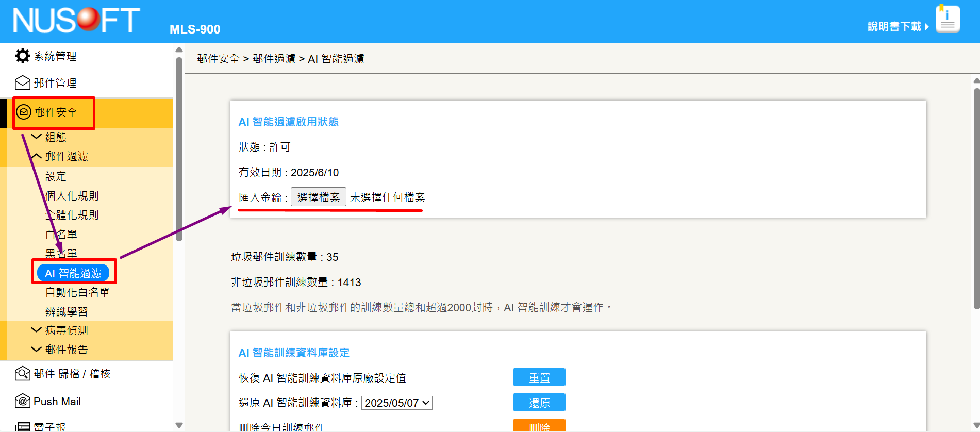Click the 說明書下載 link
This screenshot has width=980, height=432.
[x=894, y=26]
